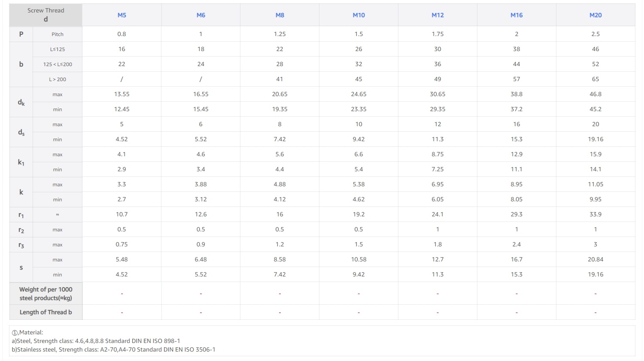Click the r1 value 33.9
The image size is (644, 361).
tap(595, 214)
